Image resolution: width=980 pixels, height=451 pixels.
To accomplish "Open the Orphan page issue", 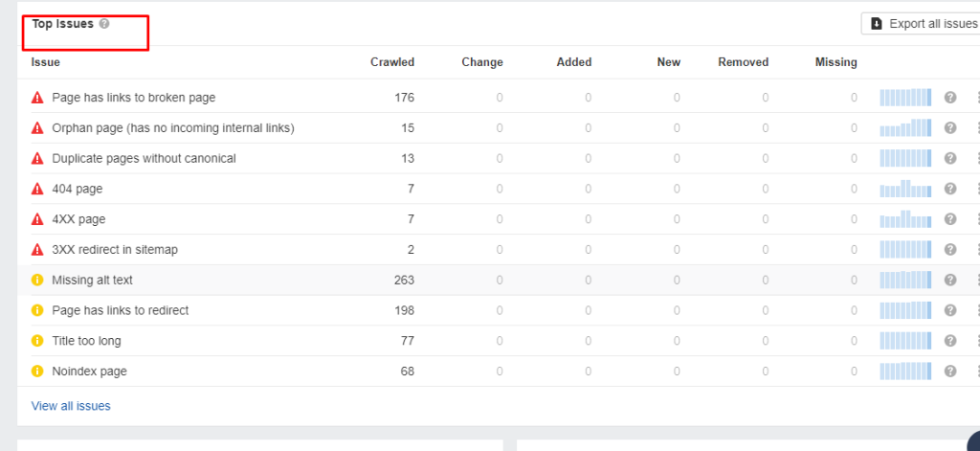I will (x=172, y=127).
